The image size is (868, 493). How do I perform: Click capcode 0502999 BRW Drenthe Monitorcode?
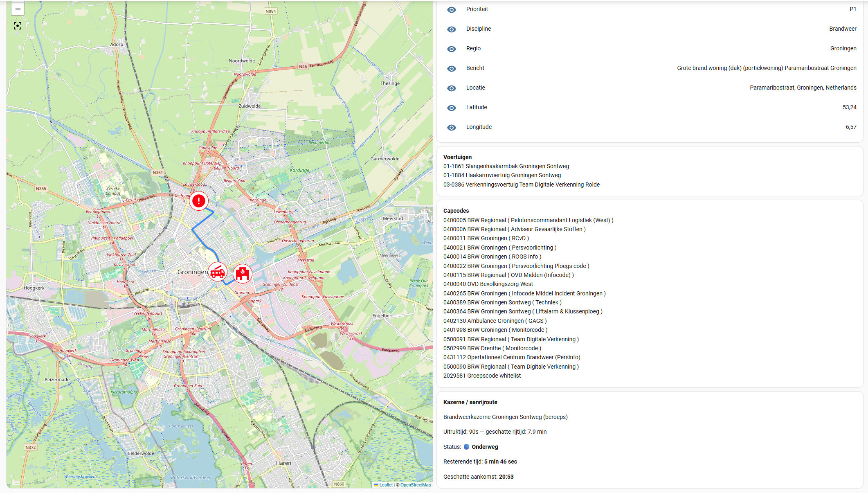pos(492,348)
